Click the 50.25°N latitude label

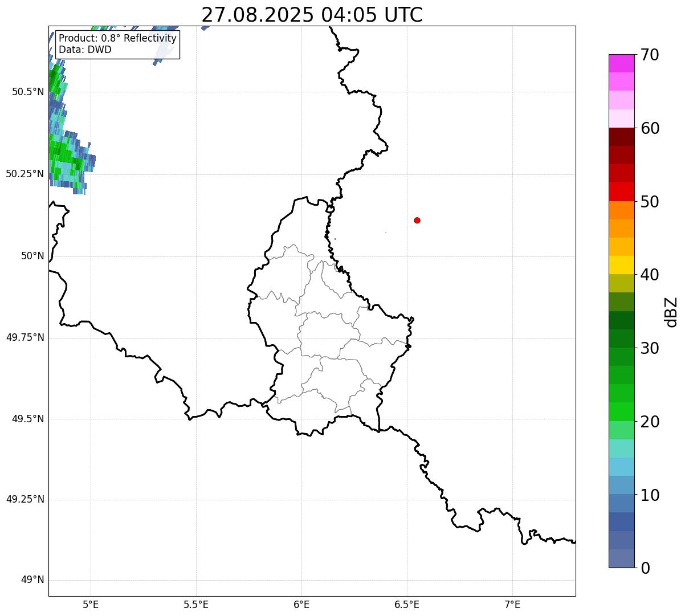click(25, 174)
